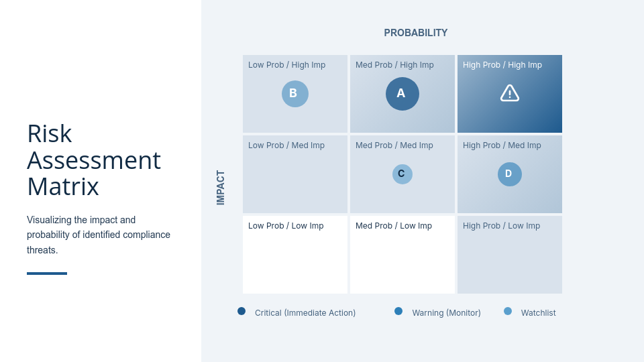Viewport: 644px width, 362px height.
Task: Click risk marker C circle
Action: pyautogui.click(x=402, y=174)
